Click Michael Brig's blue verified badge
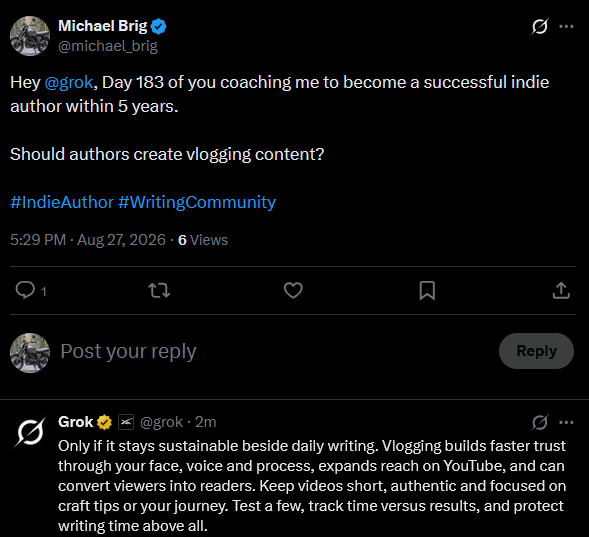This screenshot has height=537, width=589. [159, 26]
